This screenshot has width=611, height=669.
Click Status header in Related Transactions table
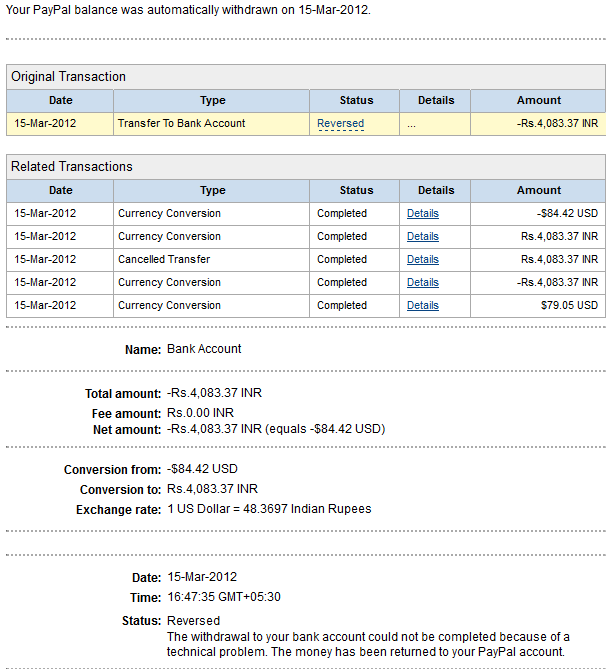(x=356, y=190)
